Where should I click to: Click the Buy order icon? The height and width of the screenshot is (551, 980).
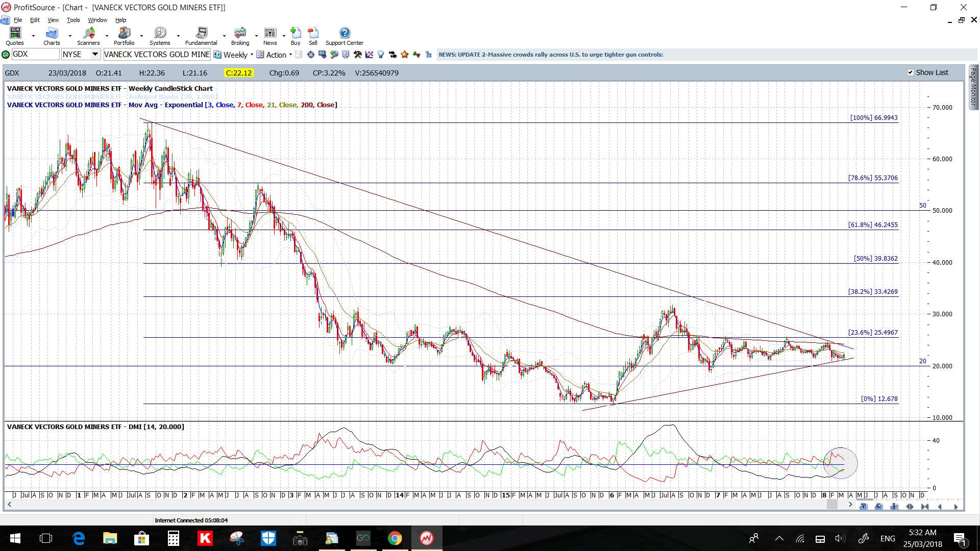tap(296, 36)
